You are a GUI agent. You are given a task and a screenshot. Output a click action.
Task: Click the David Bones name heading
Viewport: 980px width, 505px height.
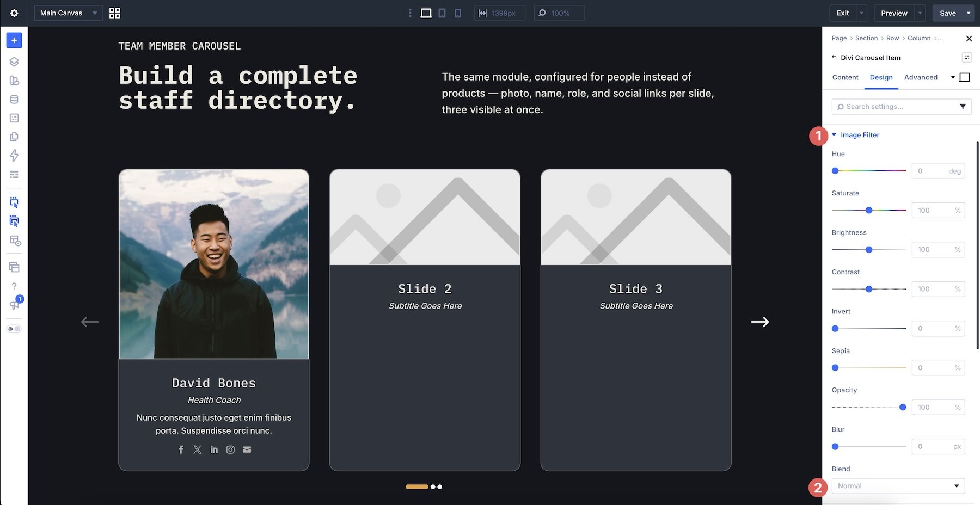(x=214, y=383)
